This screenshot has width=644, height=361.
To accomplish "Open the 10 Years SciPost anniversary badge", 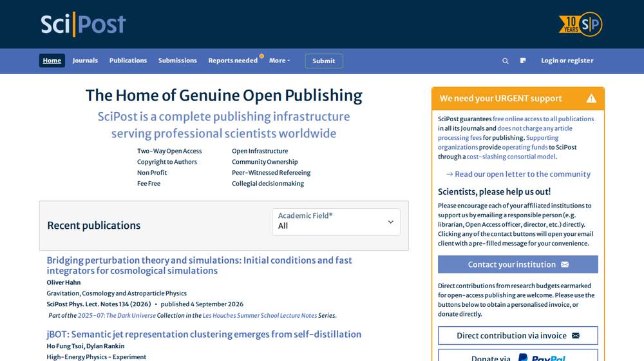I will [580, 24].
